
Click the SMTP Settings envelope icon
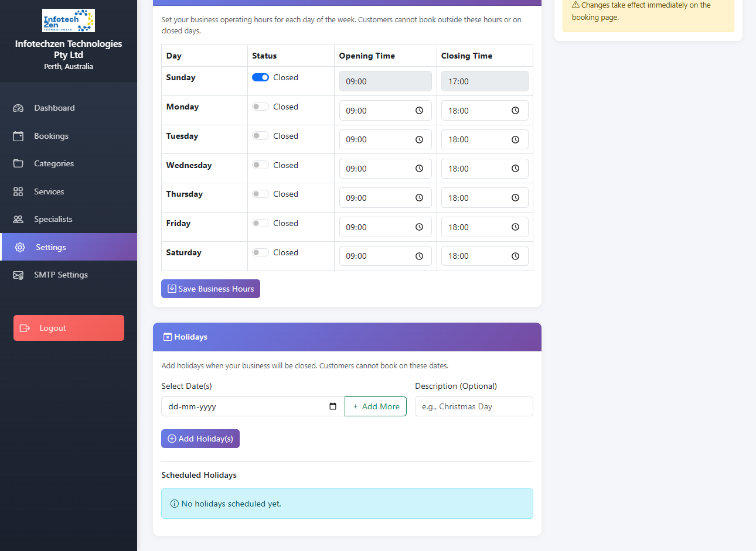pyautogui.click(x=18, y=275)
